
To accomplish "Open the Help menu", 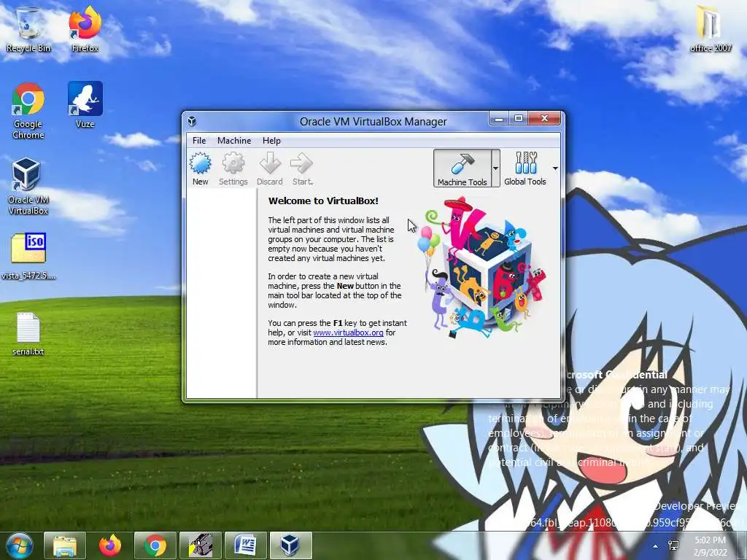I will (x=271, y=141).
